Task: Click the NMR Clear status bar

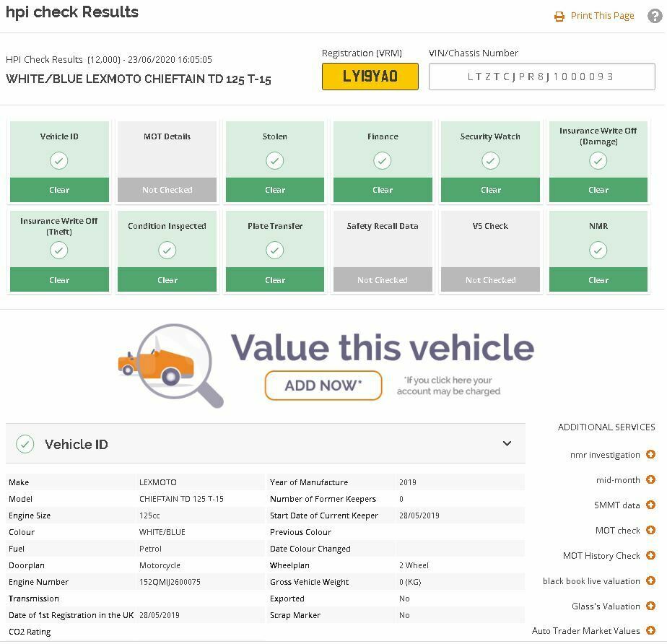Action: pos(598,280)
